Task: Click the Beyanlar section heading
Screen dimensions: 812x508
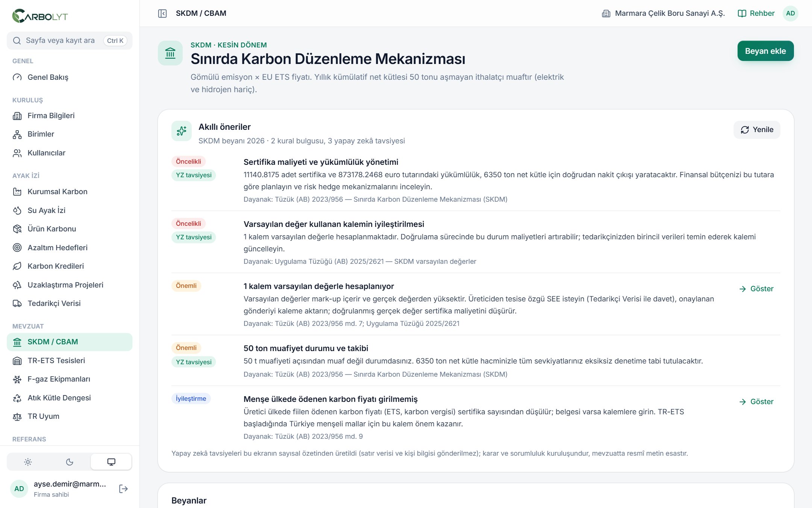Action: [x=189, y=500]
